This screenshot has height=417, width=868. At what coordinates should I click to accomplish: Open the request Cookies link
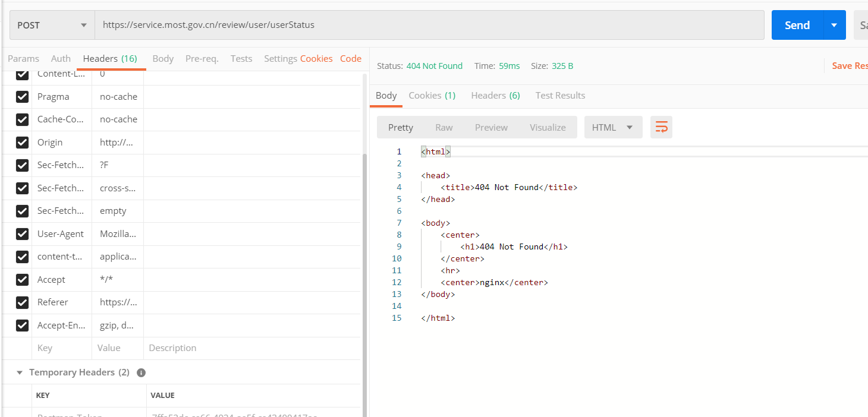(x=316, y=58)
